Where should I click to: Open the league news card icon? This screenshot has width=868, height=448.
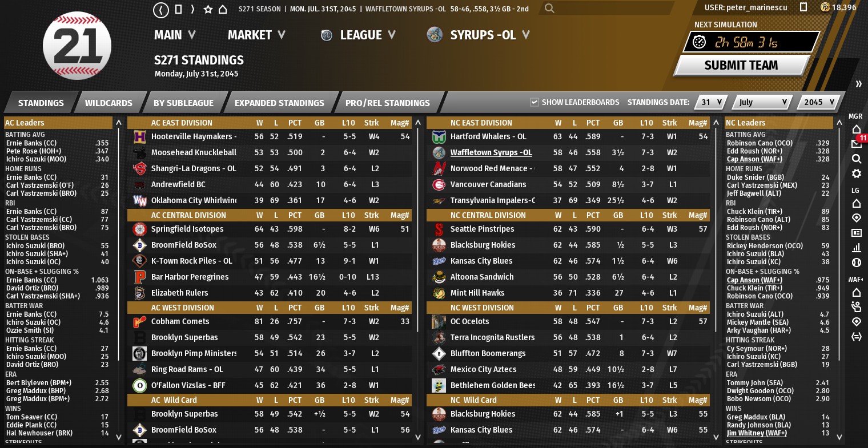point(856,233)
